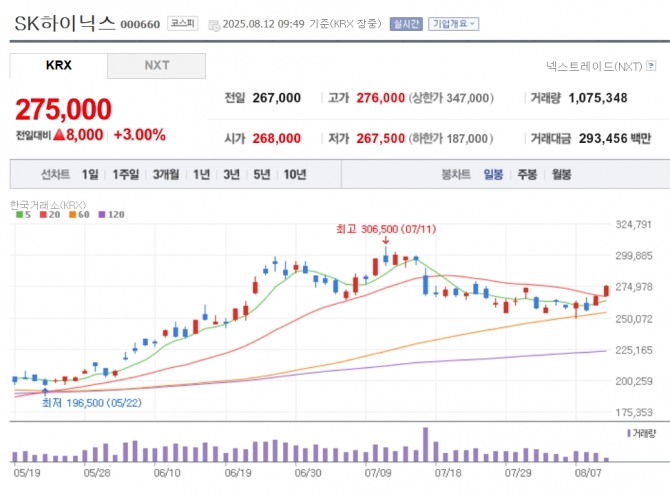Click the 06/19 date on chart axis
Image resolution: width=670 pixels, height=493 pixels.
[x=238, y=473]
